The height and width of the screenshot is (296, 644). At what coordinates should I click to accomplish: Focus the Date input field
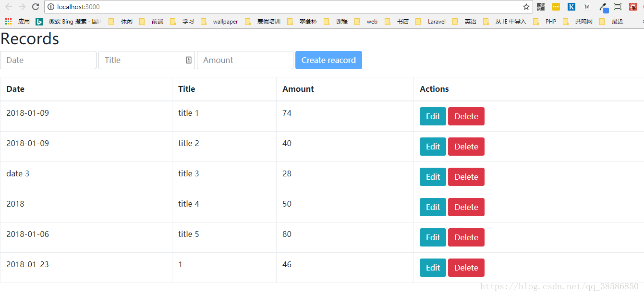(49, 60)
